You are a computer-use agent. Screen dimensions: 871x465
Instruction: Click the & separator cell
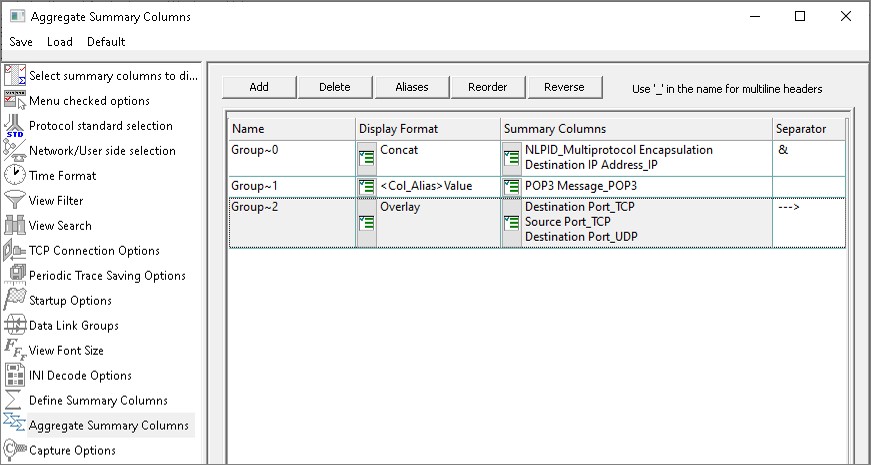(809, 158)
